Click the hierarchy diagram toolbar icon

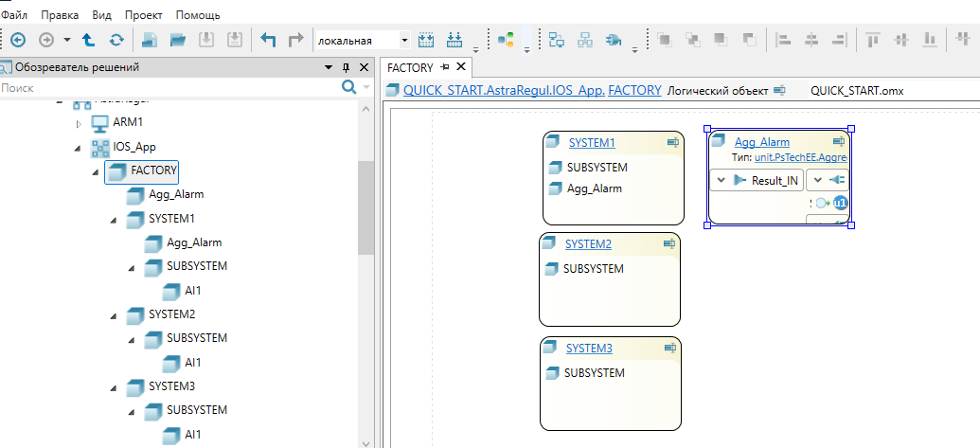[x=585, y=40]
